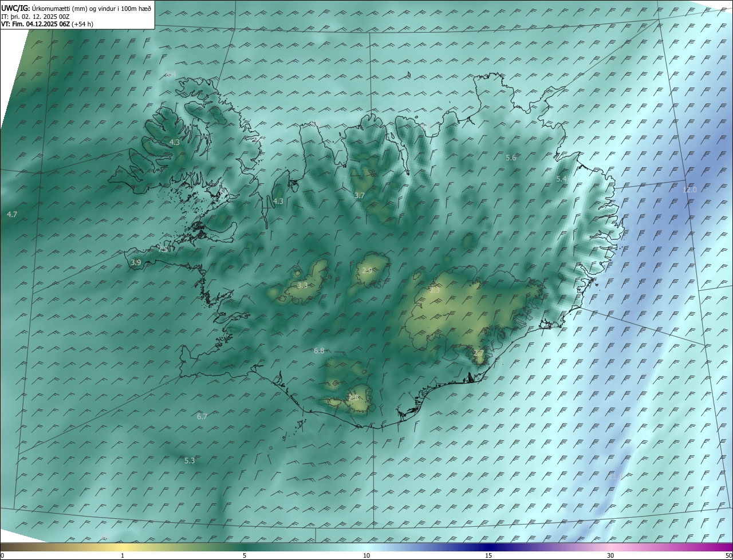The image size is (733, 560).
Task: Click the 1 tick on the colour scale
Action: 123,555
